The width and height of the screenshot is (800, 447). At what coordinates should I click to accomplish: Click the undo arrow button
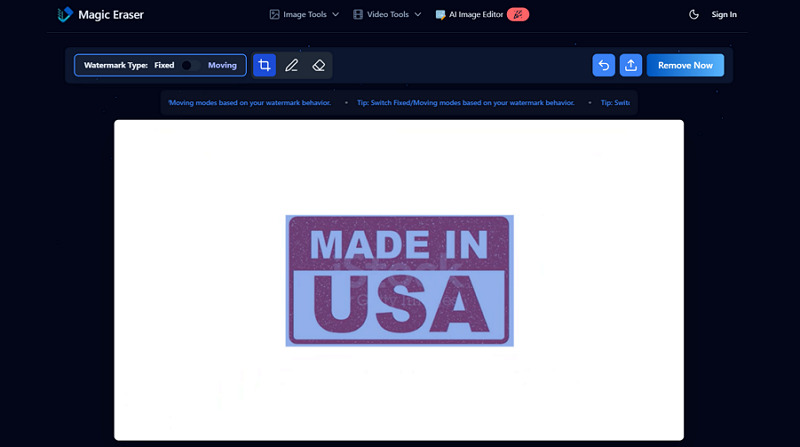coord(604,65)
